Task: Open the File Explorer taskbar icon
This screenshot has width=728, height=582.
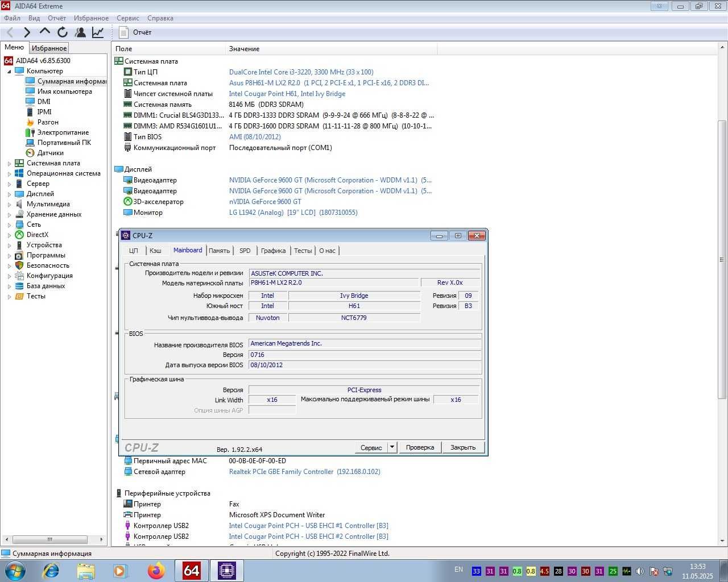Action: coord(86,570)
